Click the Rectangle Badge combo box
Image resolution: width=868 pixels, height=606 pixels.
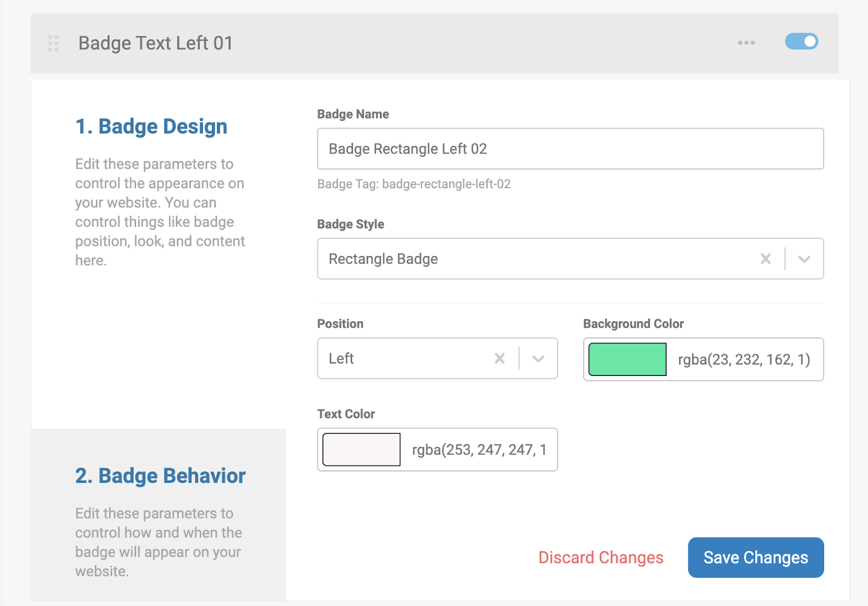click(488, 259)
